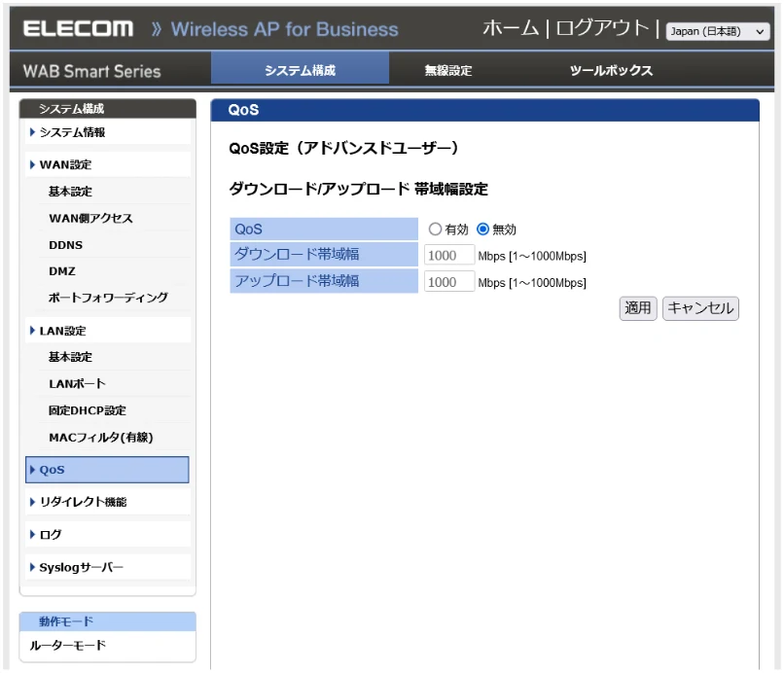Click the ルーターモード text
Image resolution: width=784 pixels, height=673 pixels.
click(x=67, y=645)
